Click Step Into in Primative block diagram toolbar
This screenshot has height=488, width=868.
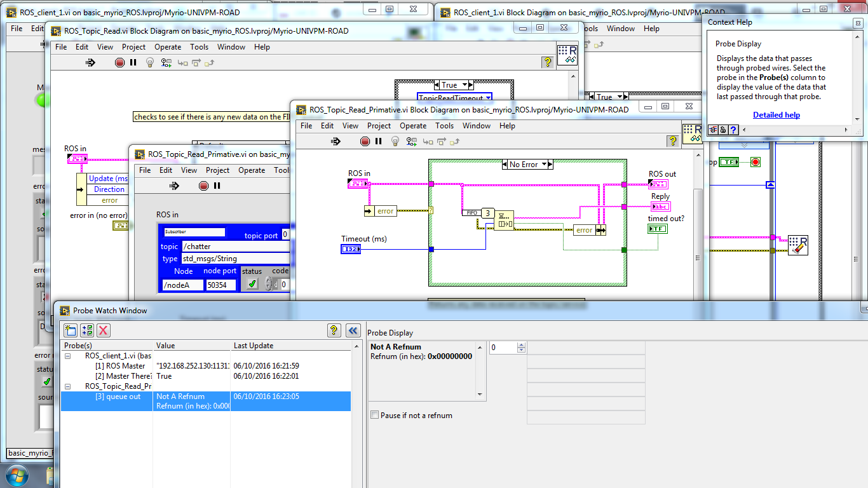(x=428, y=141)
